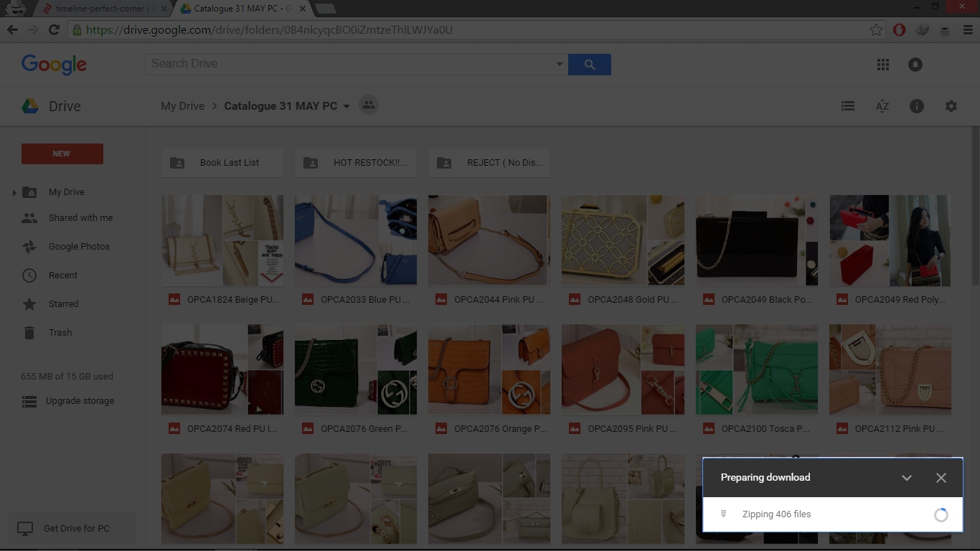Image resolution: width=980 pixels, height=551 pixels.
Task: Open Drive settings gear
Action: [x=951, y=106]
